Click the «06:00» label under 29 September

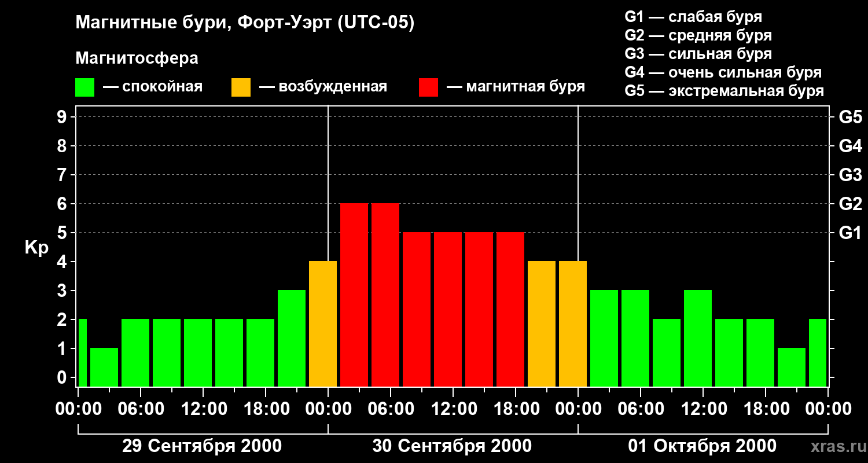pyautogui.click(x=141, y=409)
